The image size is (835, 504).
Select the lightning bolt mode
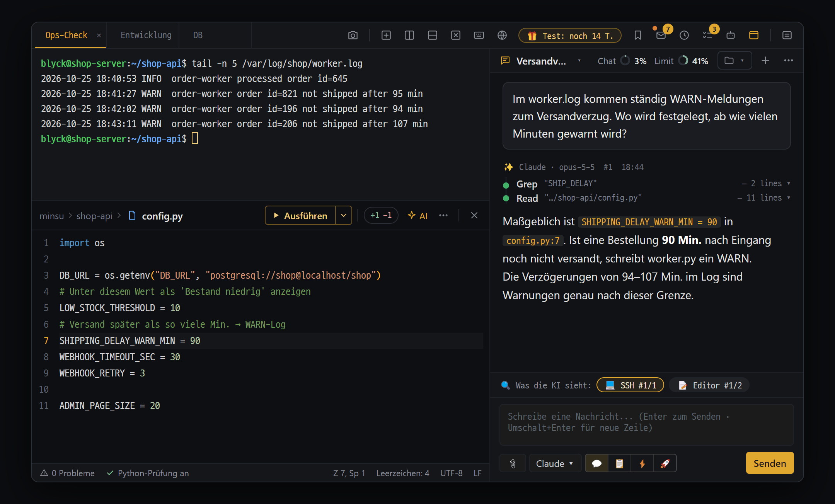(x=642, y=463)
